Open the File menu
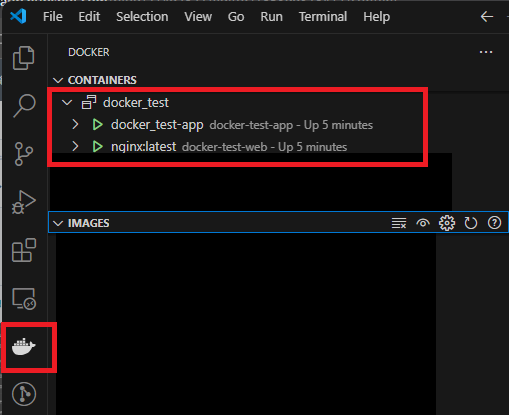510x415 pixels. point(53,16)
